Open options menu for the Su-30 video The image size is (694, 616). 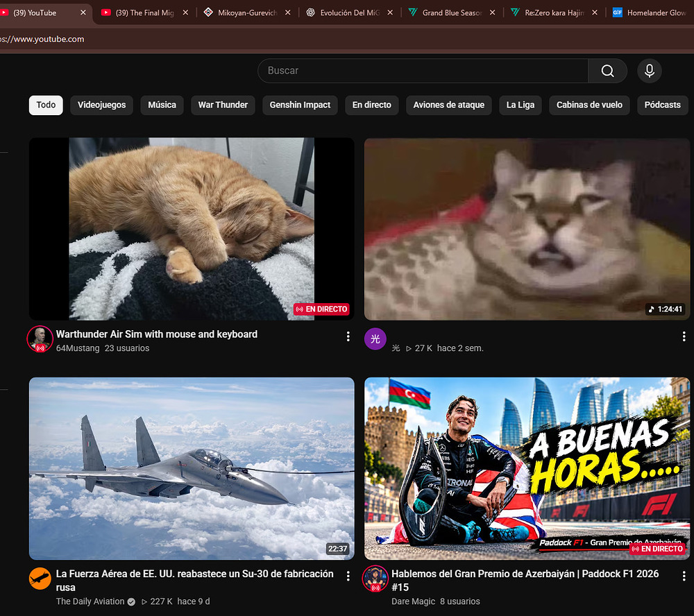[x=348, y=576]
